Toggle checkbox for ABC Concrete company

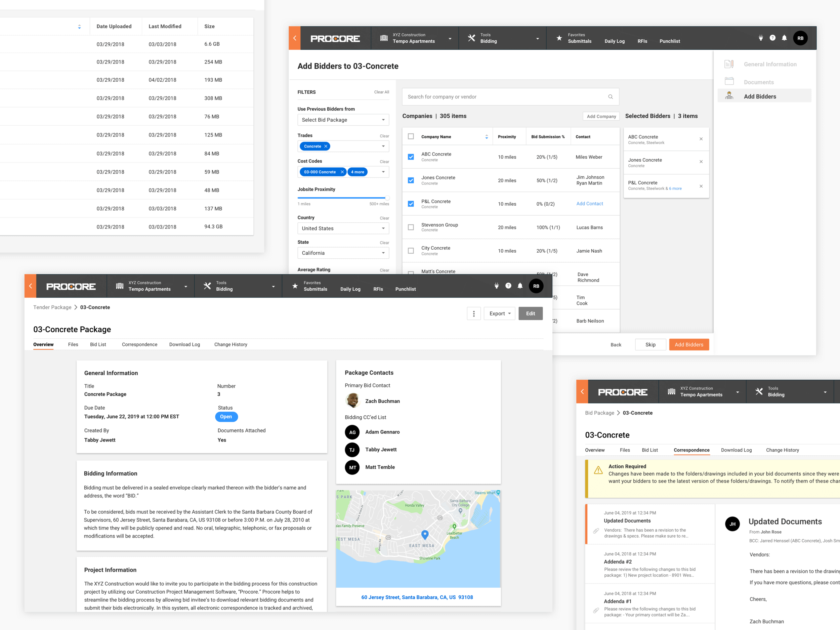[x=411, y=156]
